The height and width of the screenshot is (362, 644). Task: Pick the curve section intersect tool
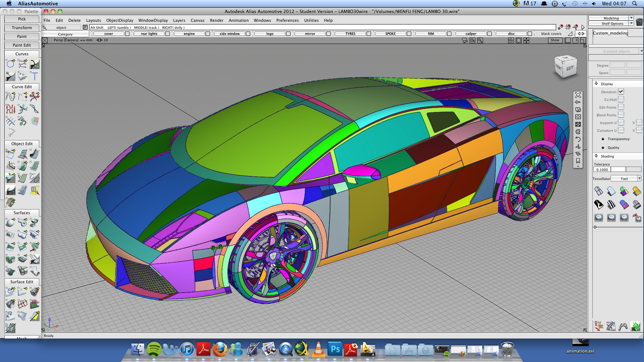click(x=10, y=121)
